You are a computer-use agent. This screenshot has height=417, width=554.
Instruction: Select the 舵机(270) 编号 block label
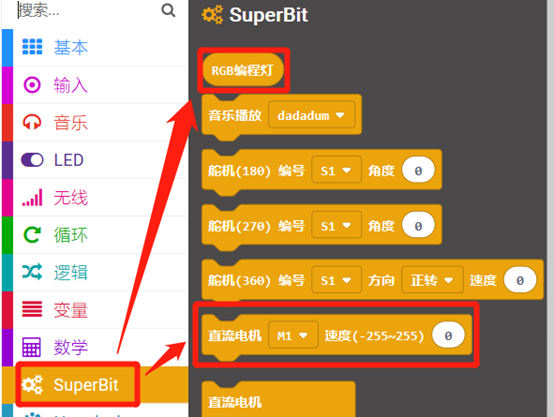point(256,226)
